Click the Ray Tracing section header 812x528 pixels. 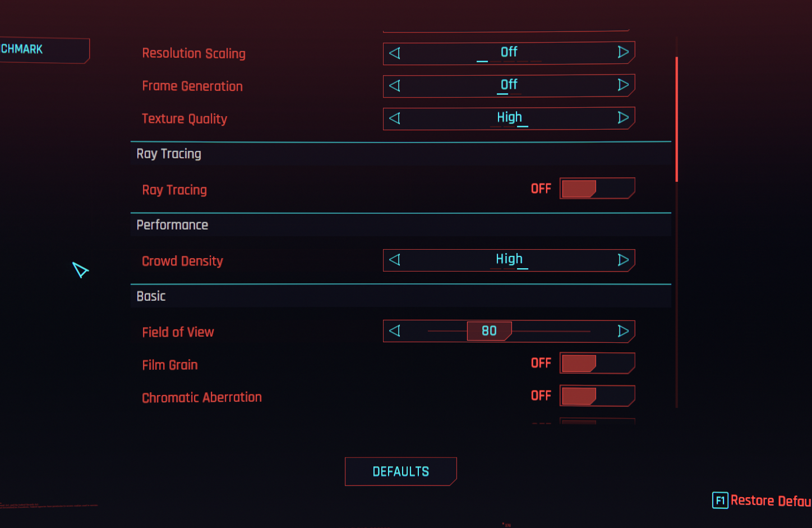pyautogui.click(x=401, y=154)
